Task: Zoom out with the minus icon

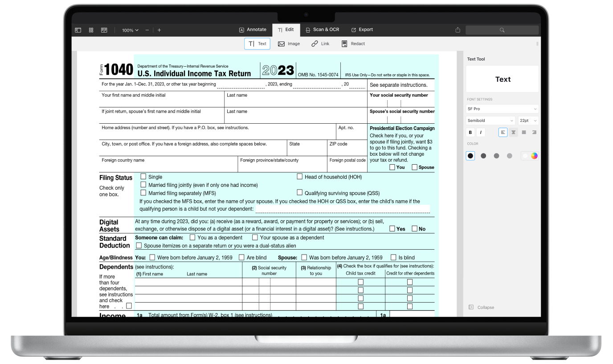Action: click(x=147, y=30)
